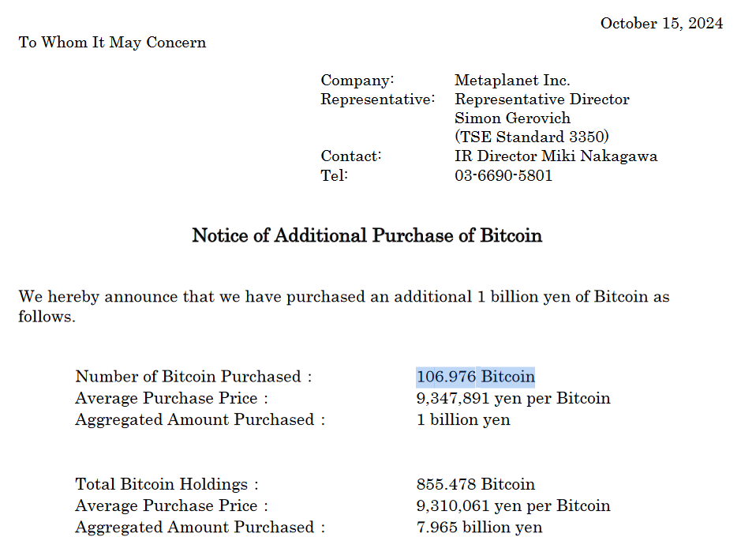Click the "Representative:" label

point(377,100)
